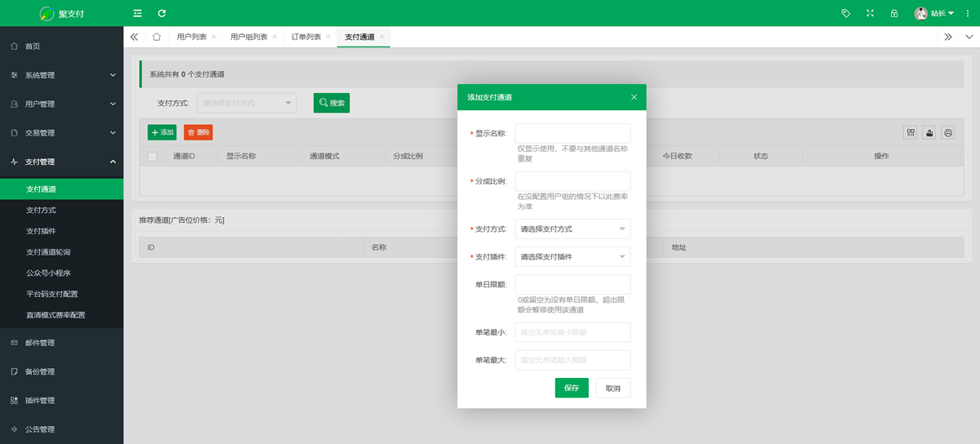Open 备份管理 in the sidebar
This screenshot has width=980, height=444.
click(x=61, y=371)
